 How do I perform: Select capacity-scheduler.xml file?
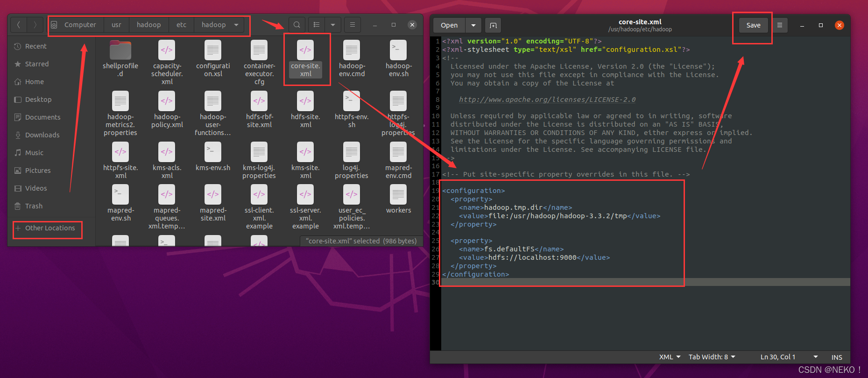click(x=167, y=63)
